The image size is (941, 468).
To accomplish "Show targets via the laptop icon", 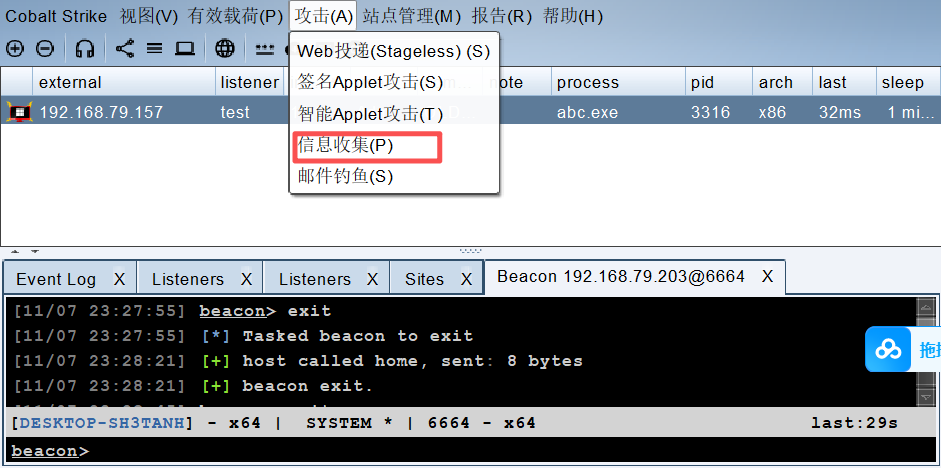I will pyautogui.click(x=185, y=49).
